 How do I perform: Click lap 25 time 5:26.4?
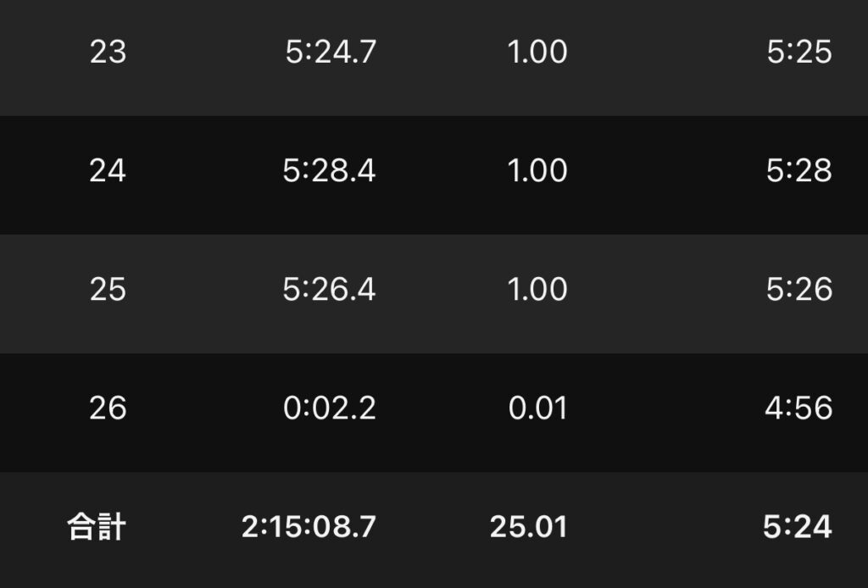[x=329, y=290]
